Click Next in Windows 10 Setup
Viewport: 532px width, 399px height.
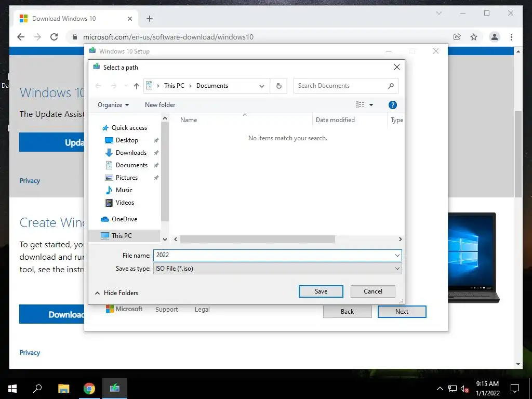pyautogui.click(x=402, y=312)
